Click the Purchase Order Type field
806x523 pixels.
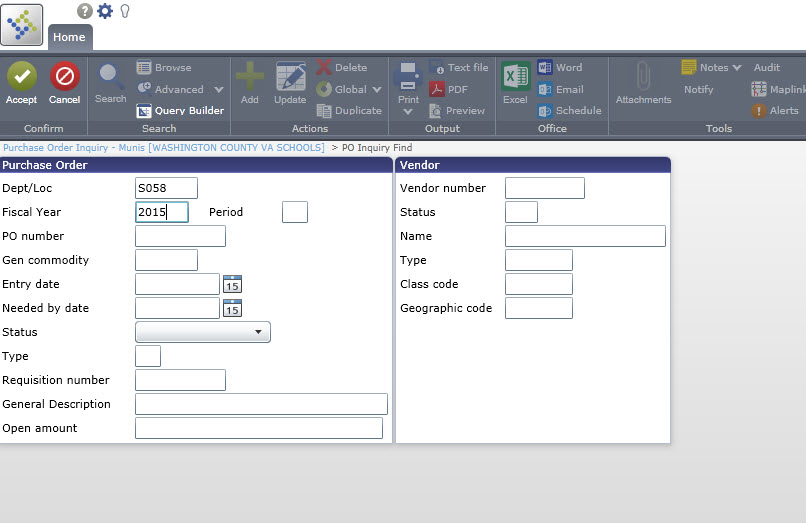148,356
